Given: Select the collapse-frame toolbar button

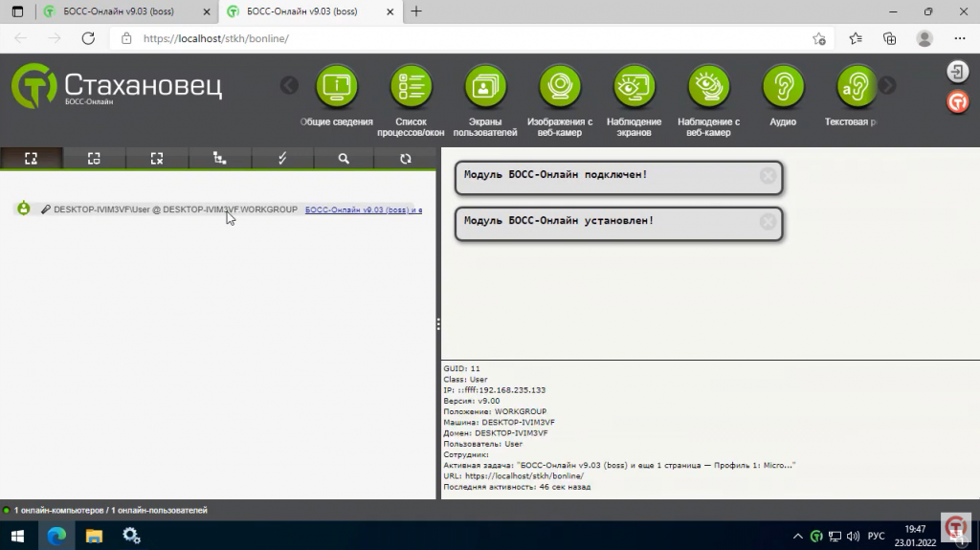Looking at the screenshot, I should coord(157,158).
